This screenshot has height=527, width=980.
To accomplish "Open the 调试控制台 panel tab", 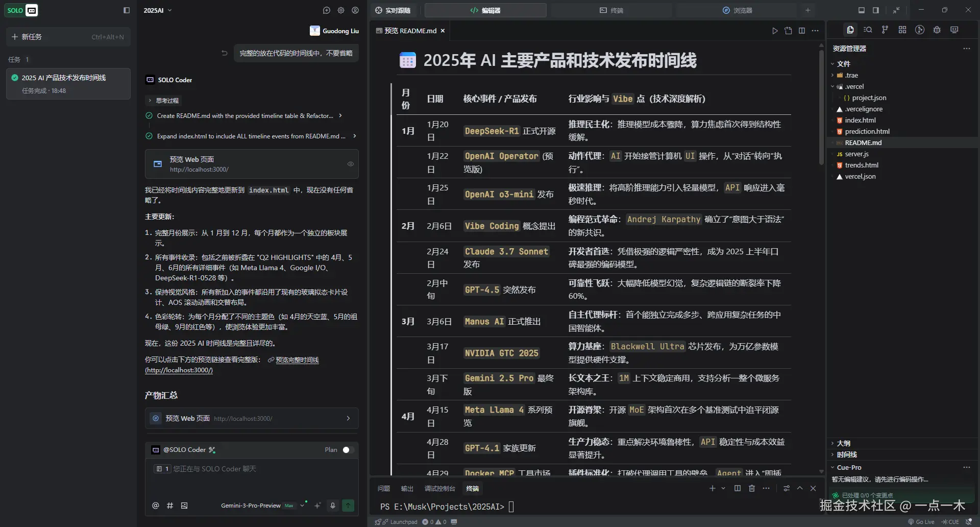I will pyautogui.click(x=440, y=489).
